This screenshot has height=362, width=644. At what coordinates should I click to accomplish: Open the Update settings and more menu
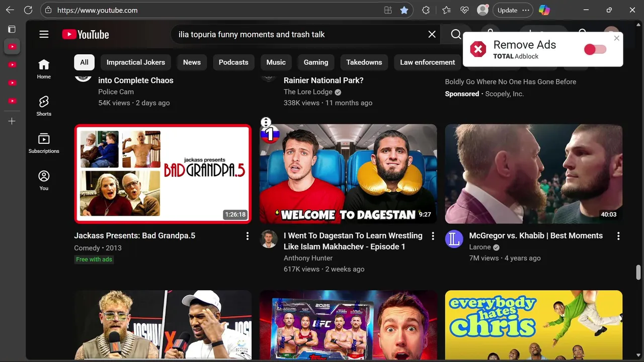(513, 10)
